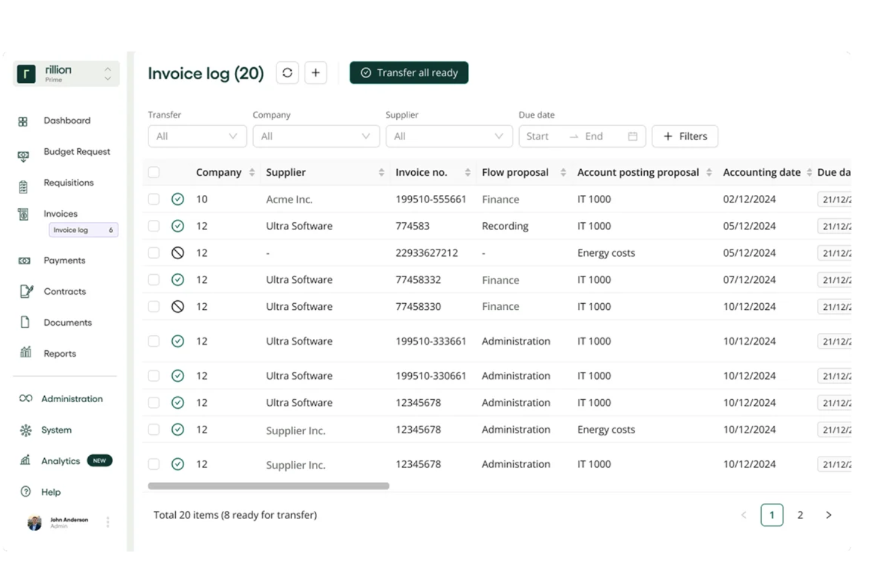Open Budget Request in the sidebar
This screenshot has height=588, width=882.
coord(77,151)
